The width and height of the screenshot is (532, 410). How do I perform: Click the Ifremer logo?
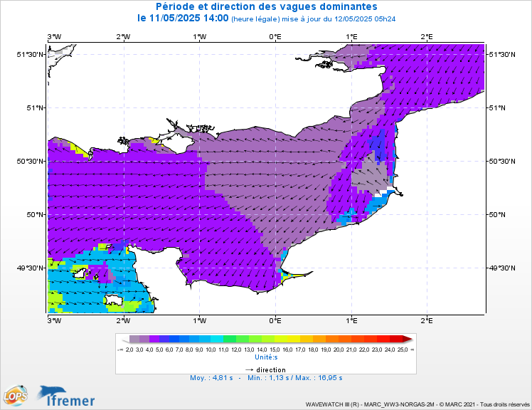(x=66, y=396)
